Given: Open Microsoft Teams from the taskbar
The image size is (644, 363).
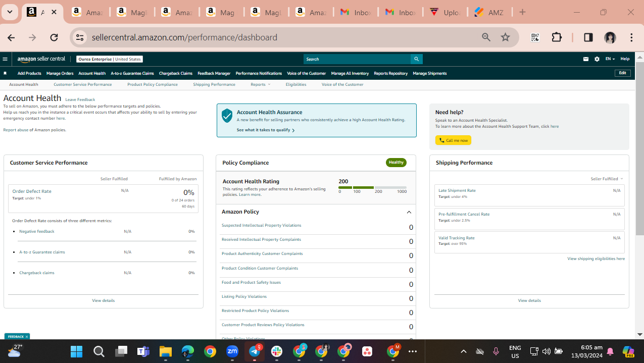Looking at the screenshot, I should coord(143,351).
